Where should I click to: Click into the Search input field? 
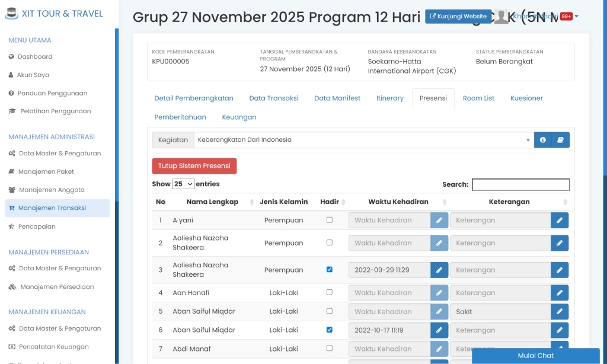pos(520,184)
